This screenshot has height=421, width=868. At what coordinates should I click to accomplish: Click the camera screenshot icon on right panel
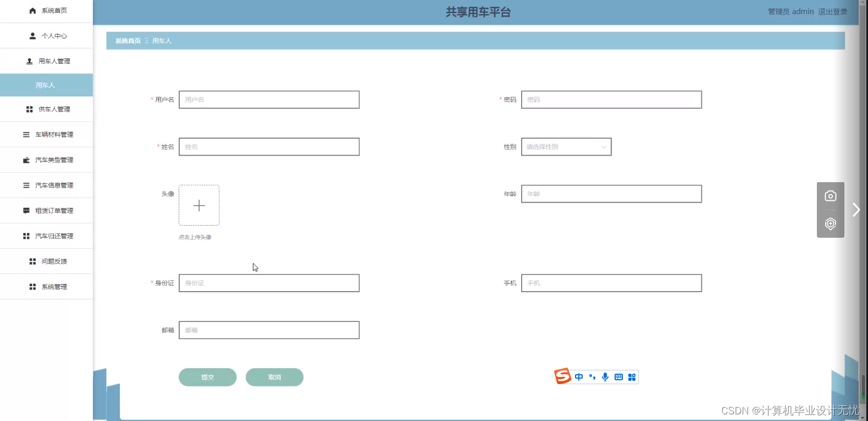[x=830, y=196]
